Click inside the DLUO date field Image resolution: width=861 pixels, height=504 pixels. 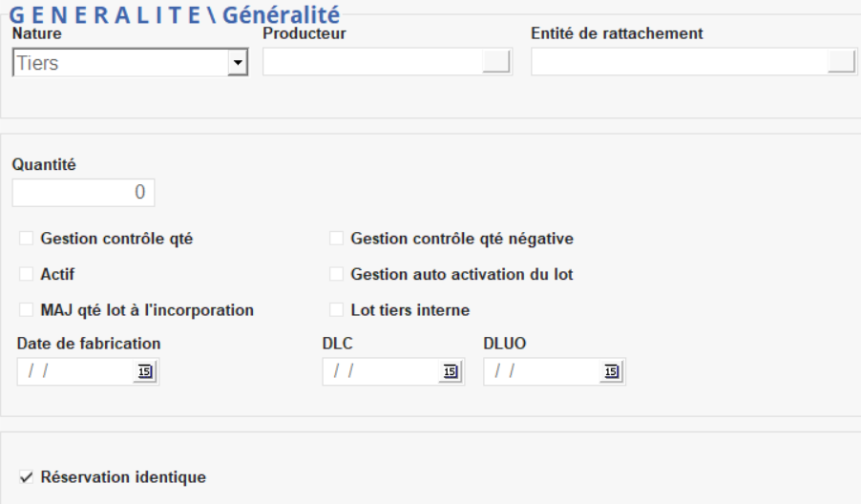pos(541,372)
